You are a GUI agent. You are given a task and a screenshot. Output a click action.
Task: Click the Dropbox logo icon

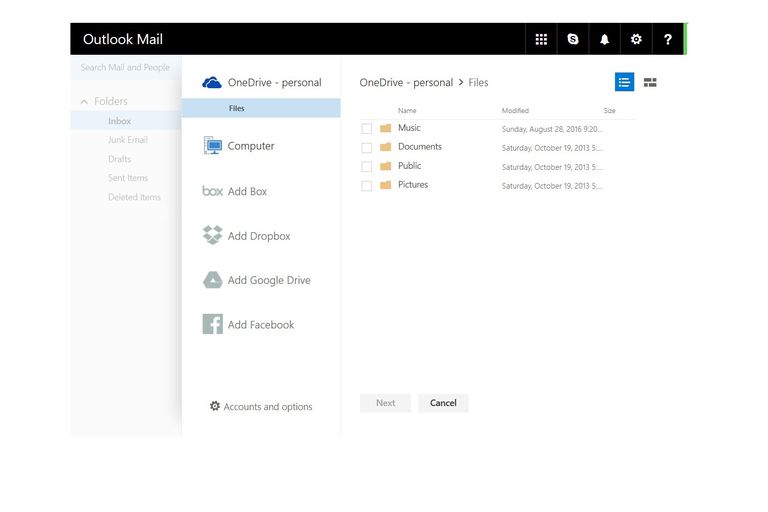(213, 235)
